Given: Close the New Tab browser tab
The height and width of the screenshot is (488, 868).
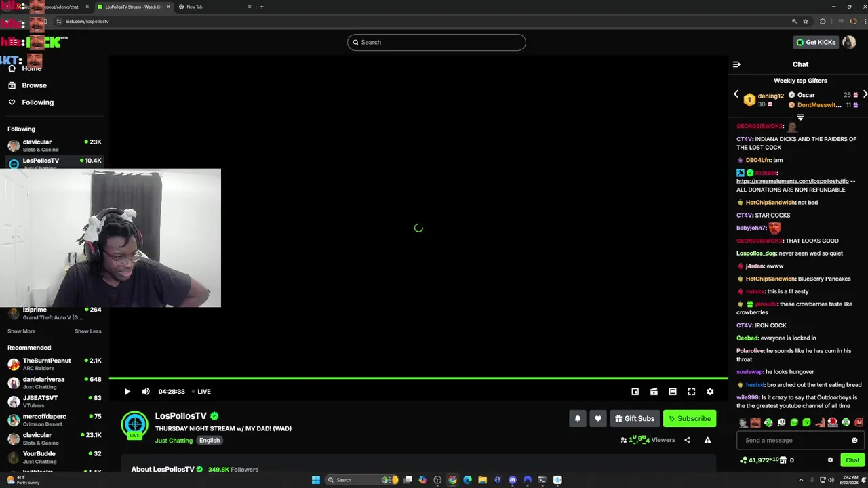Looking at the screenshot, I should [250, 7].
